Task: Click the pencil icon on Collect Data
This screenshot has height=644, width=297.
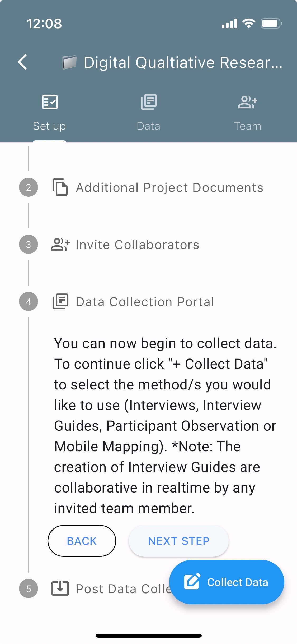Action: [x=192, y=582]
